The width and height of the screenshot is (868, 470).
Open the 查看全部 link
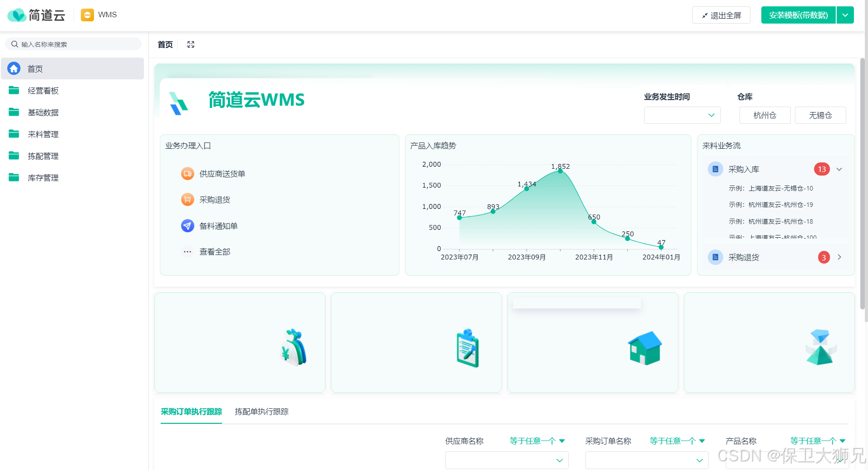(x=215, y=252)
